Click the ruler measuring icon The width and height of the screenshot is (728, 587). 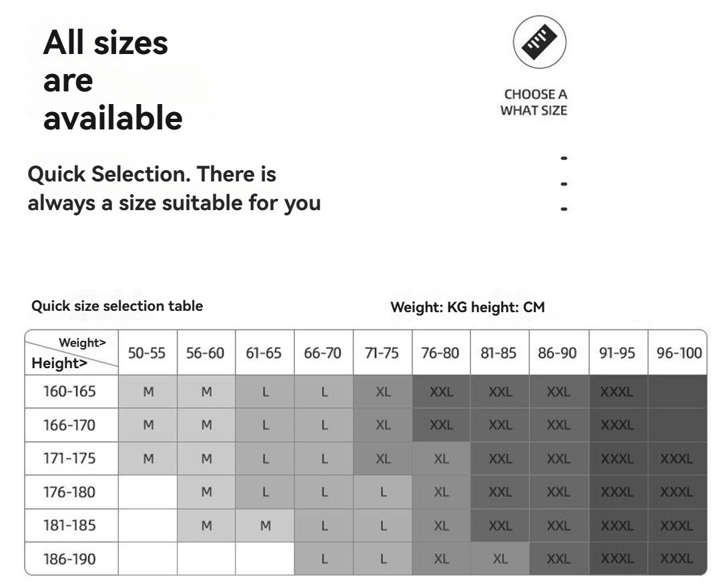pos(539,42)
